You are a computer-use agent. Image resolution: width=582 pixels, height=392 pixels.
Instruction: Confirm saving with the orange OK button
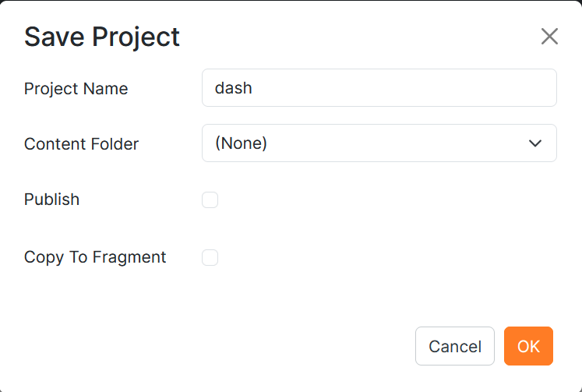pos(528,346)
